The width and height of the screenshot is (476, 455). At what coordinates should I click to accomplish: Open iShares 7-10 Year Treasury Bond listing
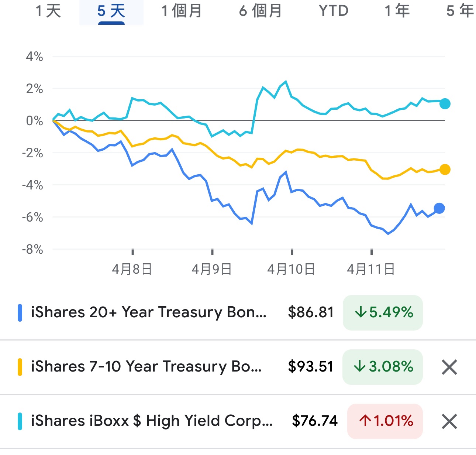coord(146,367)
